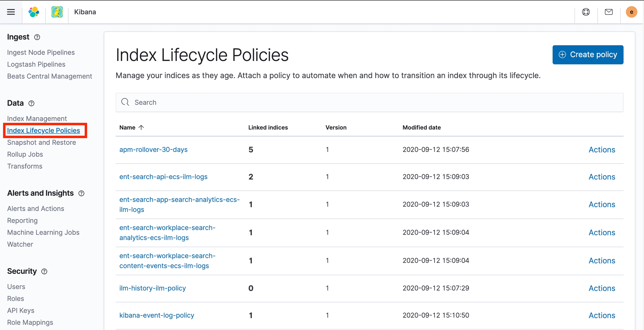Go to Index Management page
Screen dimensions: 644x330
37,119
